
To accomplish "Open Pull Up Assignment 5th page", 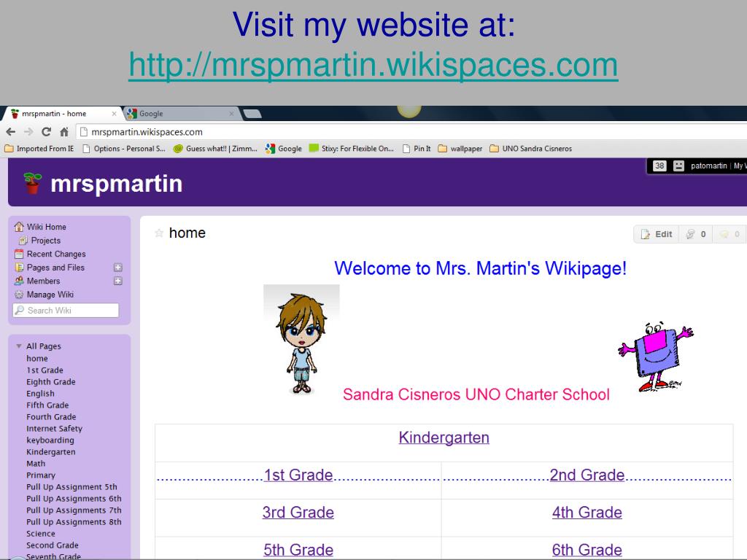I will pyautogui.click(x=71, y=486).
